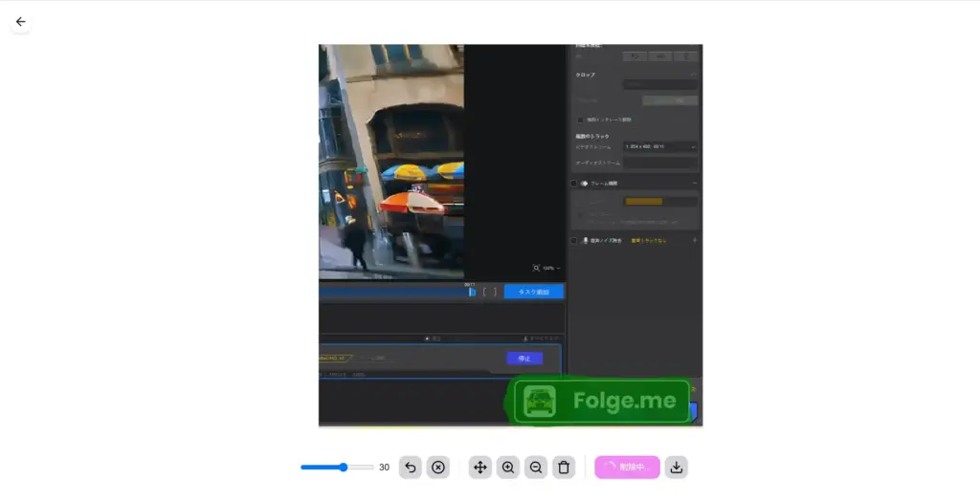Delete the image with trash icon
The width and height of the screenshot is (980, 502).
564,467
